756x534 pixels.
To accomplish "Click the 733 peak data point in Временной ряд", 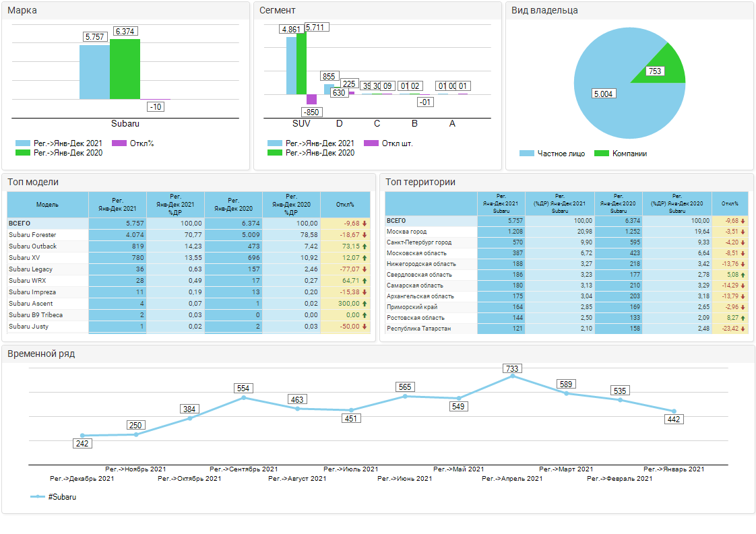I will coord(512,376).
